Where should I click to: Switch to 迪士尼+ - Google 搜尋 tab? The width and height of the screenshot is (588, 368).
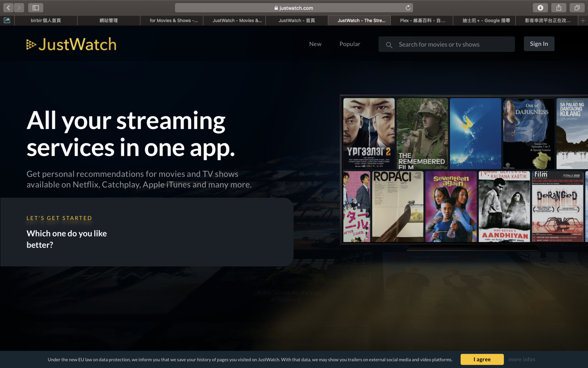click(484, 20)
